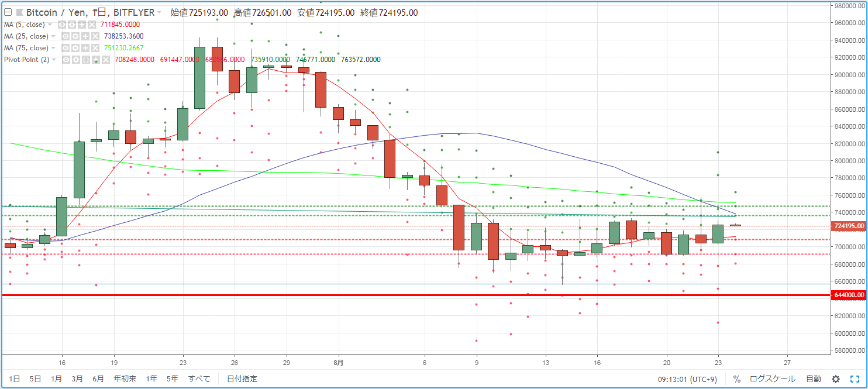The image size is (868, 389).
Task: Click the 8月 label on the time axis
Action: [339, 362]
